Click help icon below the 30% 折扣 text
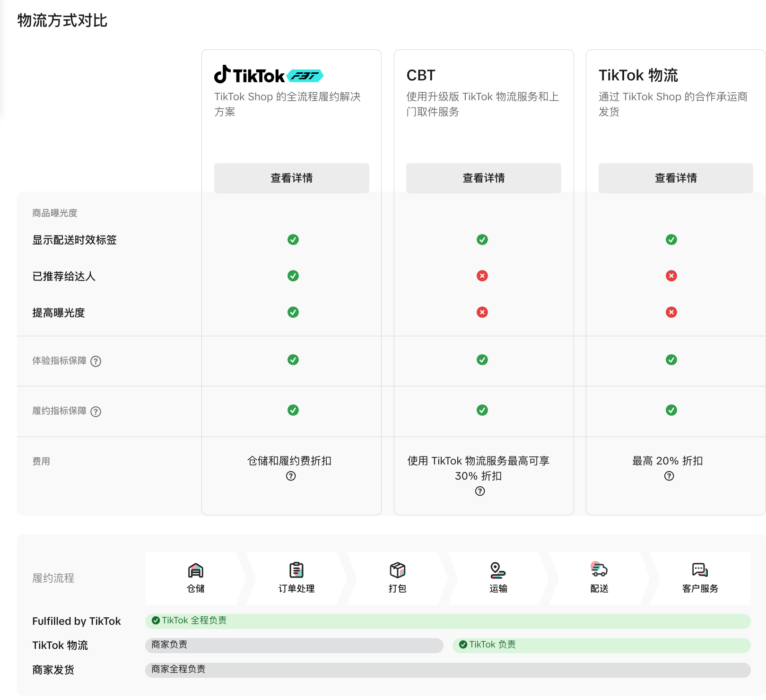 pyautogui.click(x=480, y=491)
